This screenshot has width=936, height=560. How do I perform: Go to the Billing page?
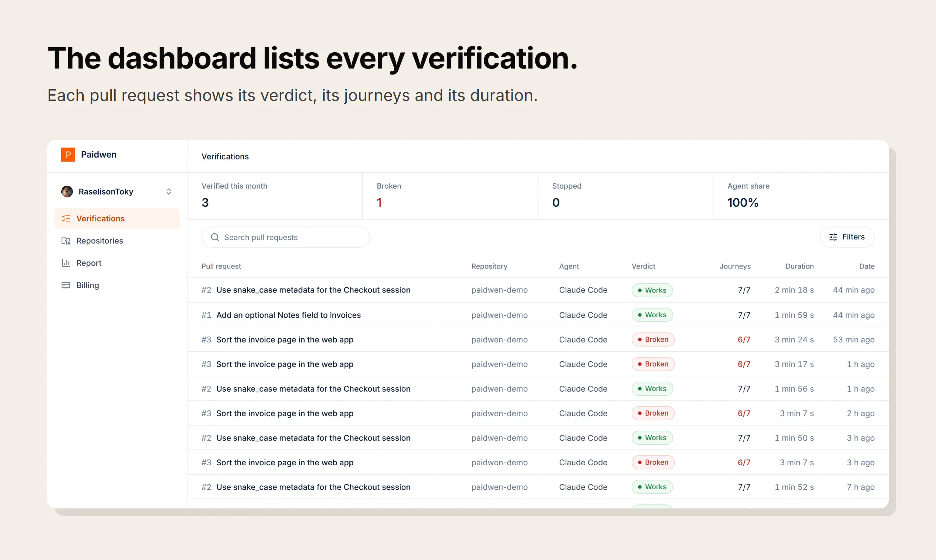[117, 285]
